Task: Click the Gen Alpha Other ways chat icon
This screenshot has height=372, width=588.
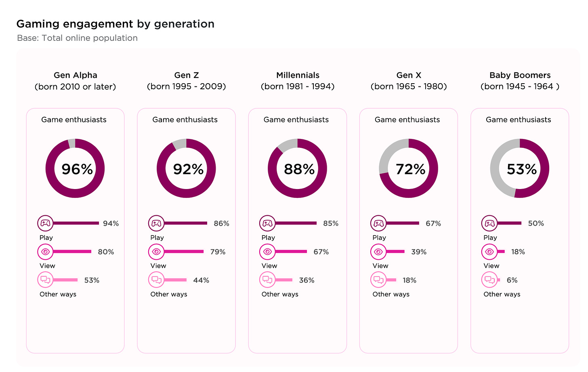Action: tap(45, 280)
